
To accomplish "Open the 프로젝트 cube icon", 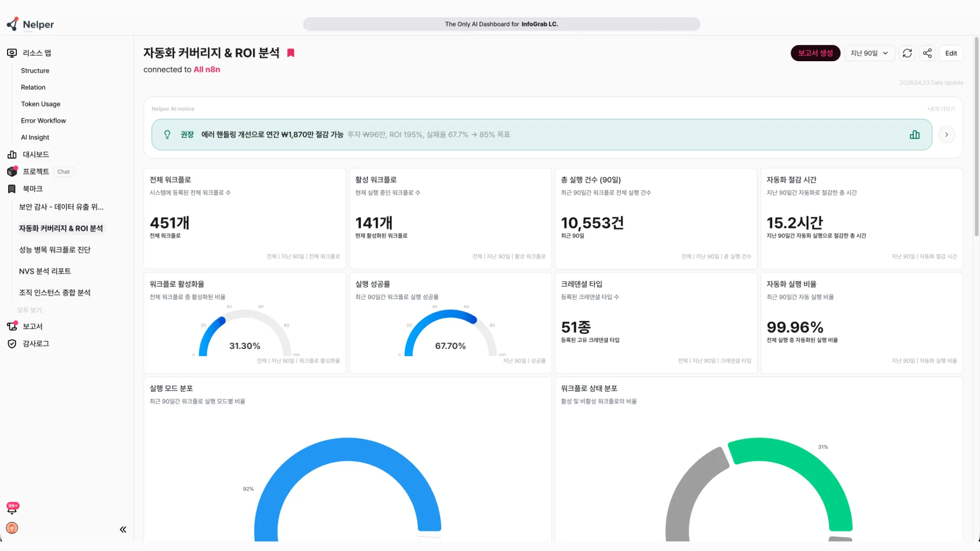I will tap(12, 171).
